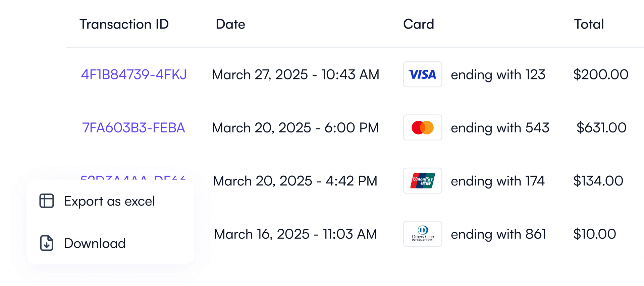Click the Date column header

tap(230, 24)
